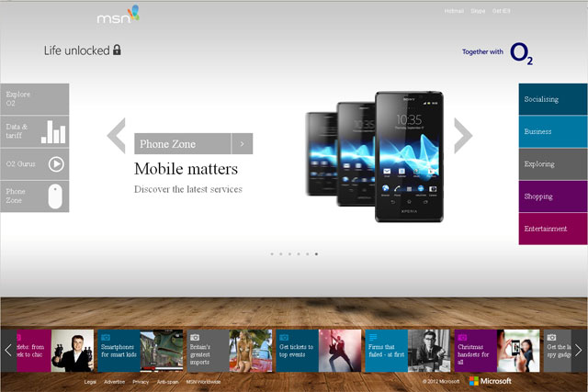Screen dimensions: 588x392
Task: Select the third carousel pagination dot
Action: coord(289,254)
